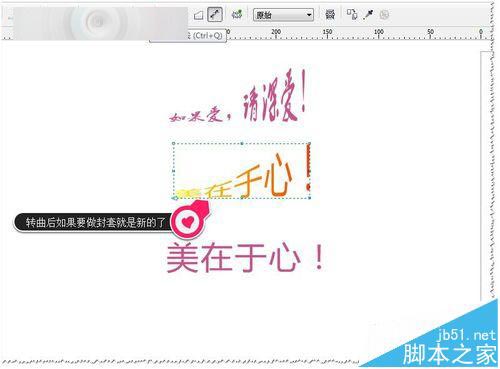Click the 200 mark on the ruler
This screenshot has height=369, width=500.
(x=276, y=32)
